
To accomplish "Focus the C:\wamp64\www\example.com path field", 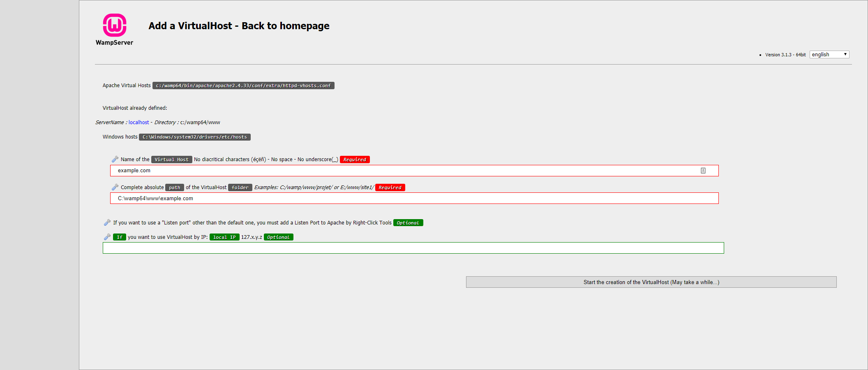I will tap(414, 198).
